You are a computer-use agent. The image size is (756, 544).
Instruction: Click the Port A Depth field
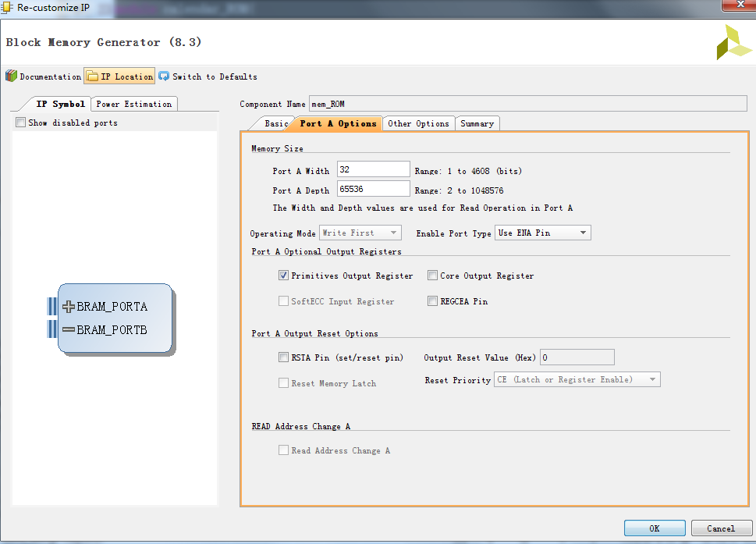374,189
